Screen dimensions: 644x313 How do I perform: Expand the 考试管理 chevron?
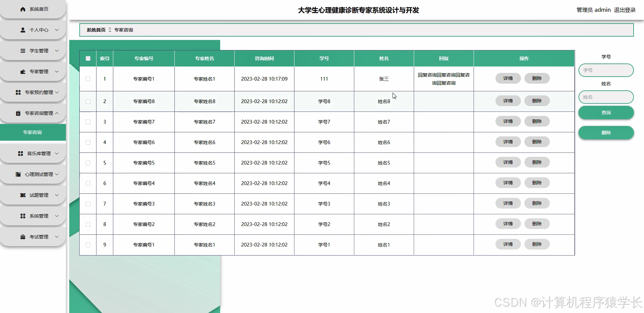tap(57, 237)
